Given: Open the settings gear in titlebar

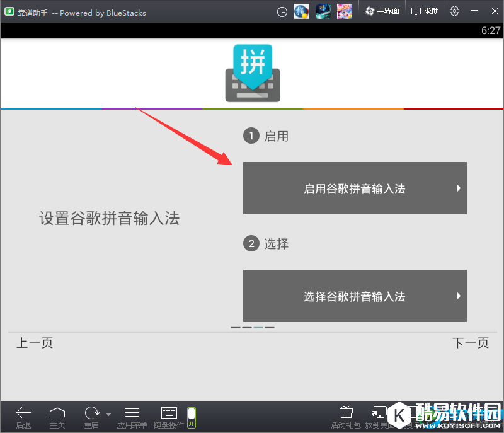Looking at the screenshot, I should [x=454, y=11].
